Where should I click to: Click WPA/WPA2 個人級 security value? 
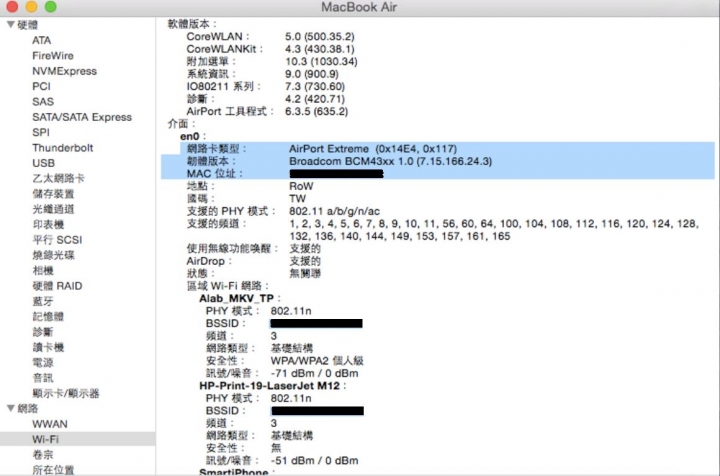pos(317,361)
